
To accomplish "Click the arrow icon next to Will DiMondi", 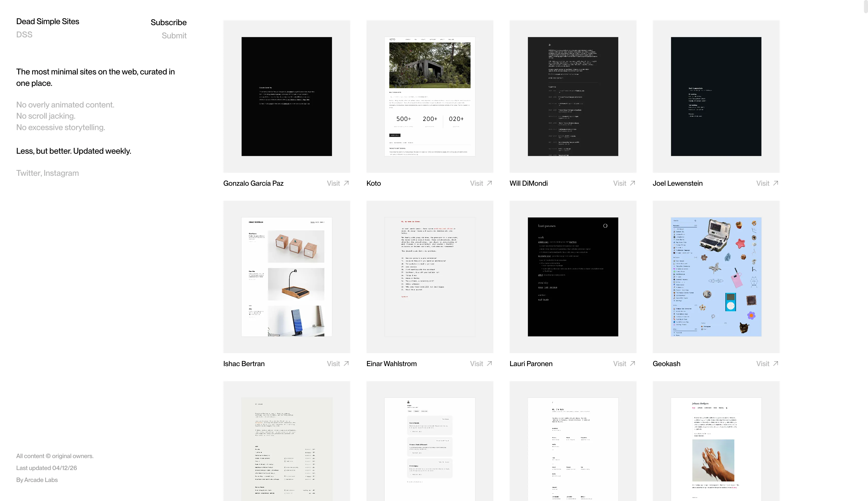I will 632,183.
